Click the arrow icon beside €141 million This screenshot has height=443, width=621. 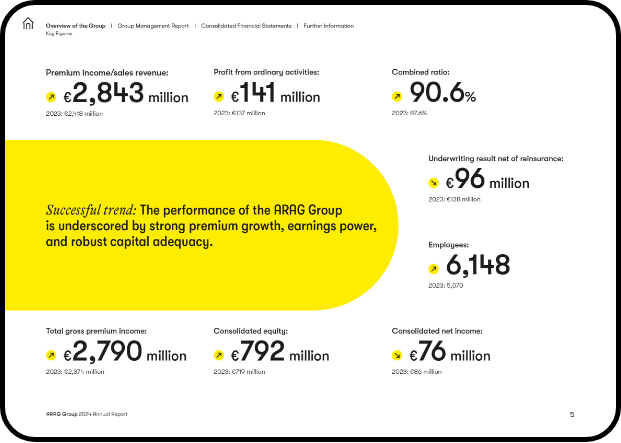coord(219,98)
